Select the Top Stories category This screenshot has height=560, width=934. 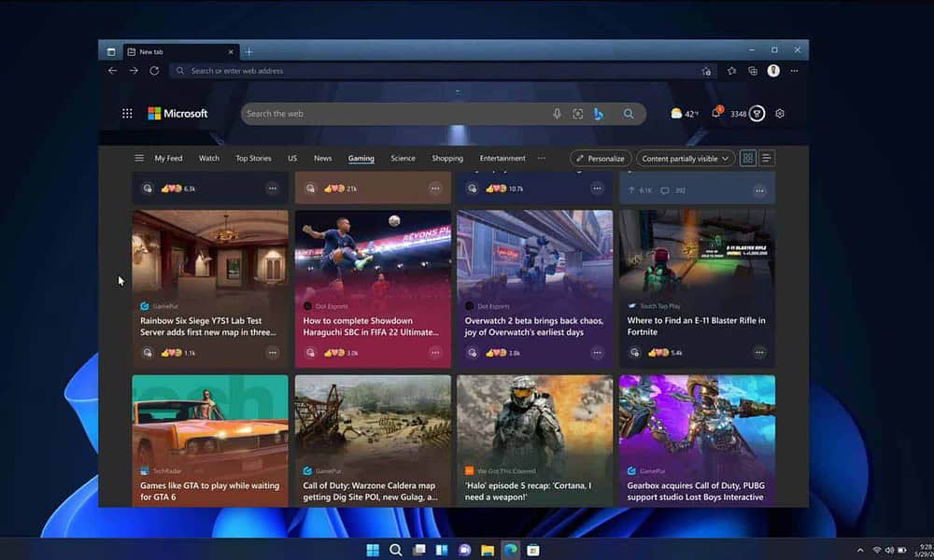252,158
